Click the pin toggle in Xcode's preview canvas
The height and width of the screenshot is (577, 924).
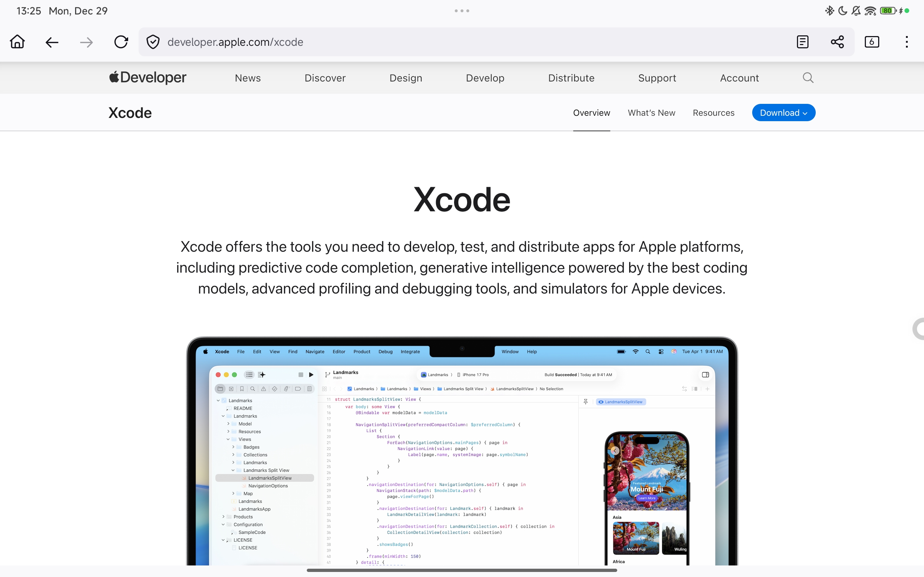[x=586, y=401]
